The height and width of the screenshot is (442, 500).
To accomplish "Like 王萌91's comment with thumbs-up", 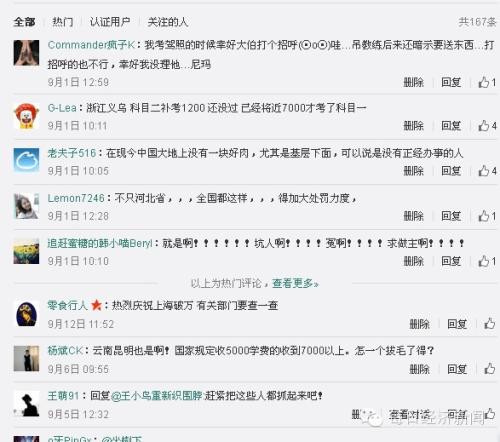I will tap(489, 414).
